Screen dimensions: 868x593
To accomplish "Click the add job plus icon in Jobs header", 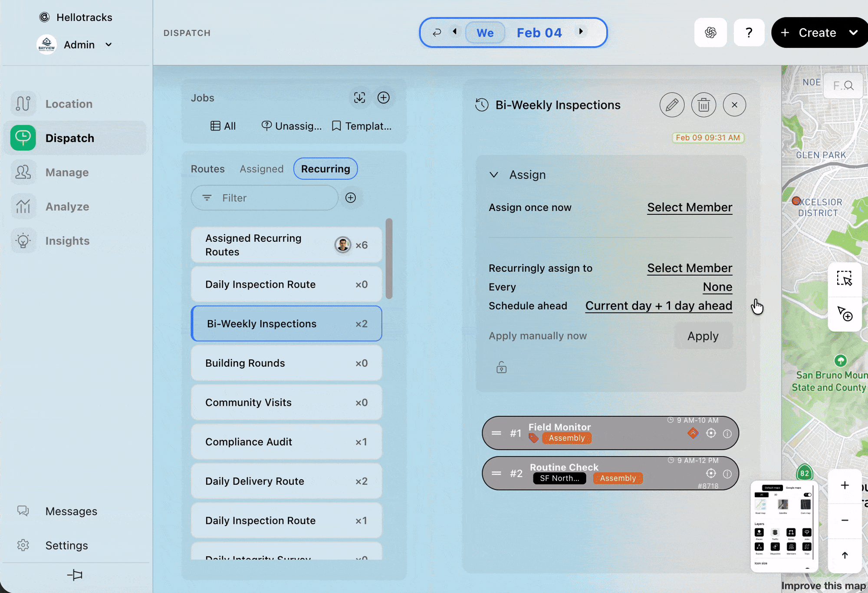I will [x=383, y=98].
